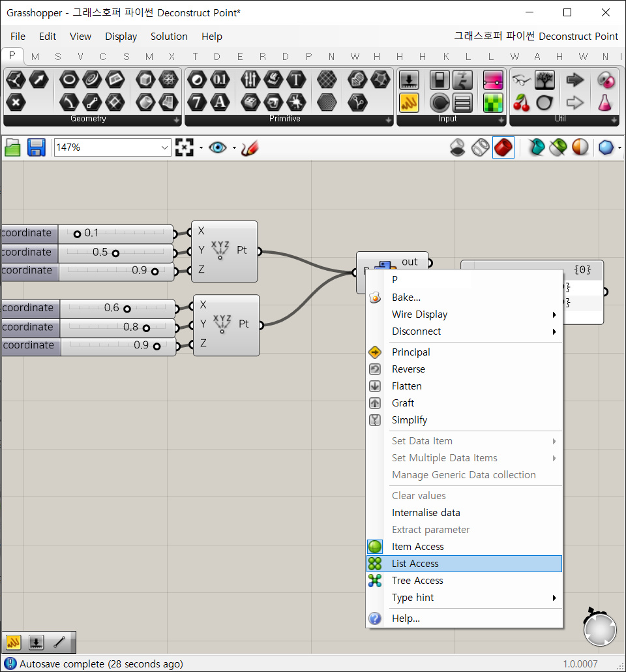Click Internalise data menu entry
The image size is (626, 672).
click(x=464, y=513)
